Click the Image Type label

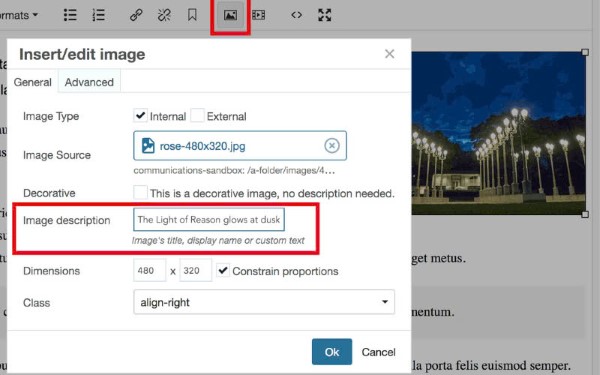[x=51, y=116]
